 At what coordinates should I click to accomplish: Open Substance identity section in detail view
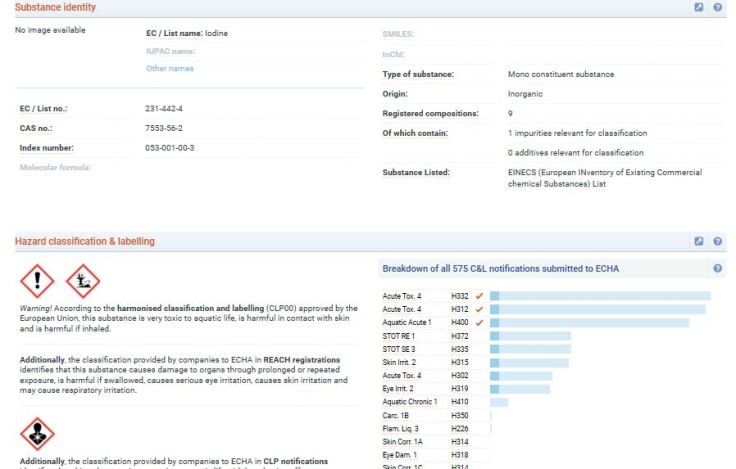699,7
